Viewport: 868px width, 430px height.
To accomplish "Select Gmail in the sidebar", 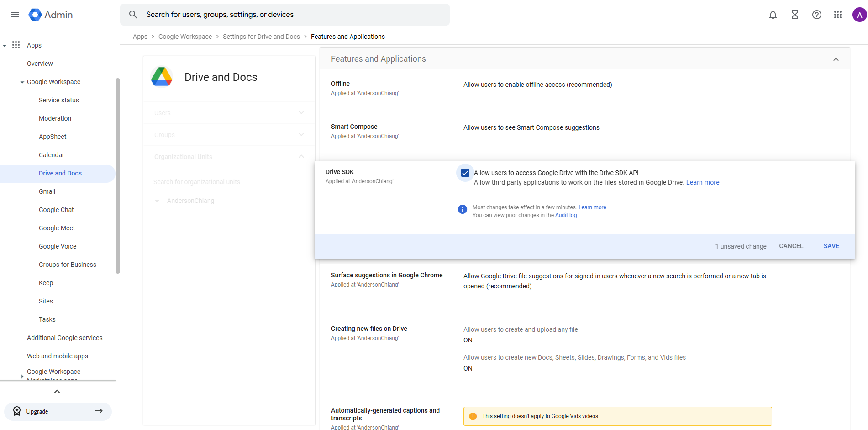I will pos(47,191).
